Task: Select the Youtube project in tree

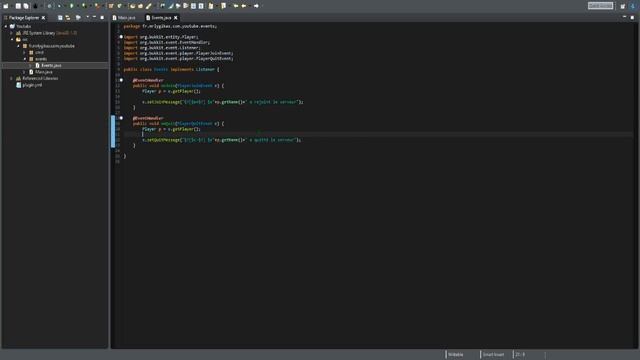Action: [x=23, y=26]
